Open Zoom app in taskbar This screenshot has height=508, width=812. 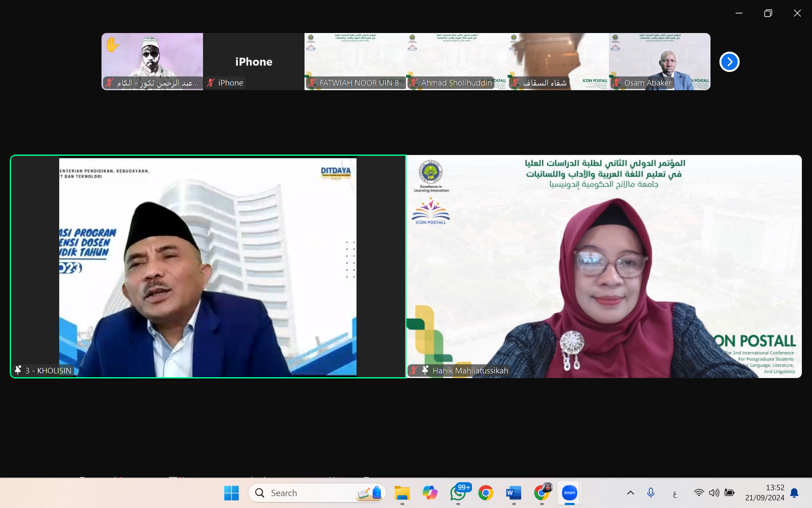(569, 493)
